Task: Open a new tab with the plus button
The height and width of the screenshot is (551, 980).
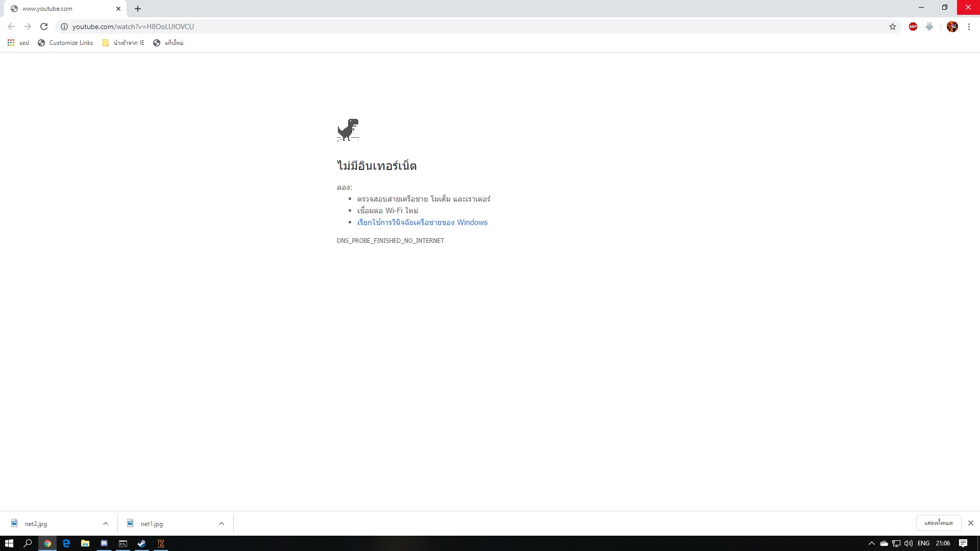Action: coord(138,9)
